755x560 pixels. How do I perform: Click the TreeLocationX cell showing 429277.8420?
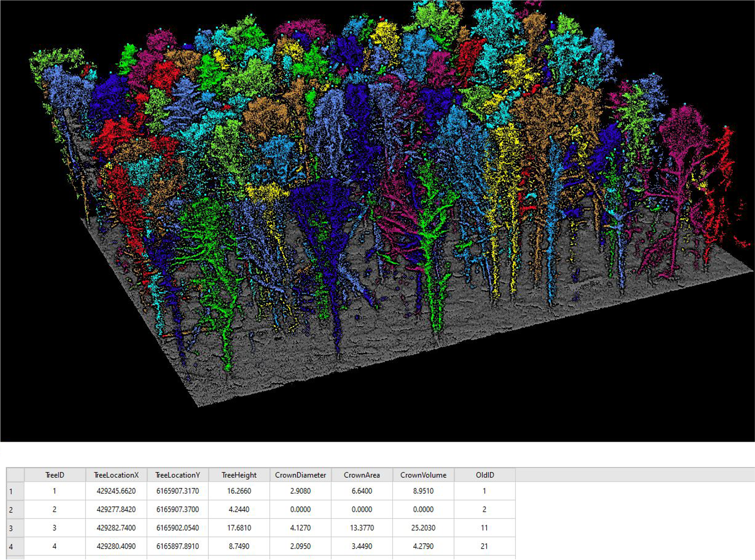[116, 509]
